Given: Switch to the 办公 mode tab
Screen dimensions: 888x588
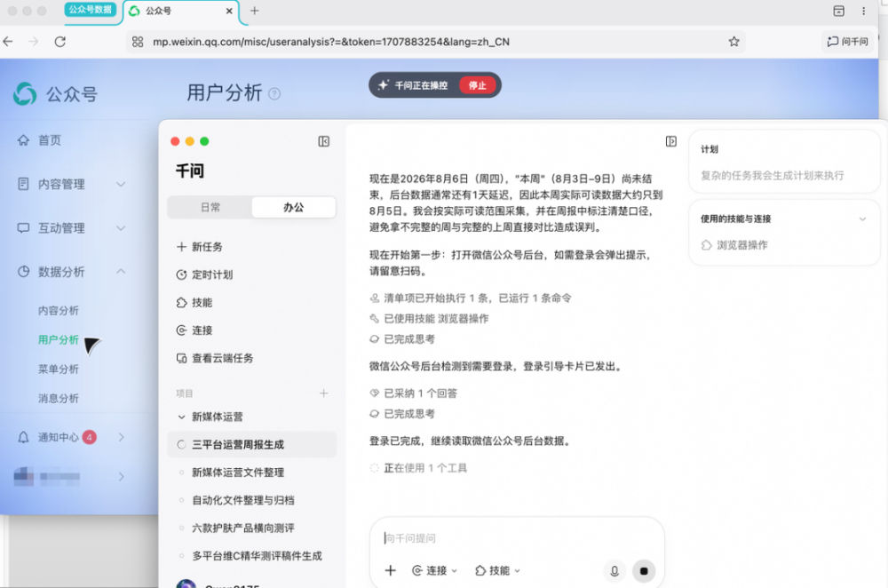Looking at the screenshot, I should click(x=293, y=207).
